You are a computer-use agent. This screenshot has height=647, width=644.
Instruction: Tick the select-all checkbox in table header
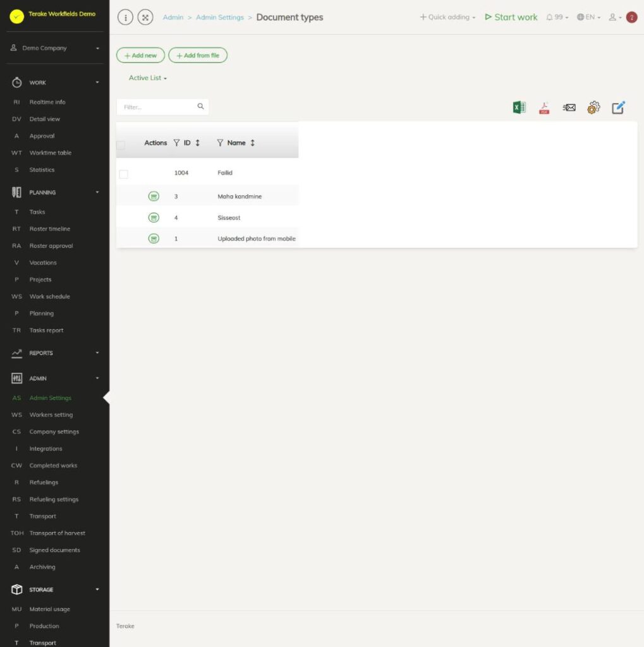pyautogui.click(x=121, y=145)
